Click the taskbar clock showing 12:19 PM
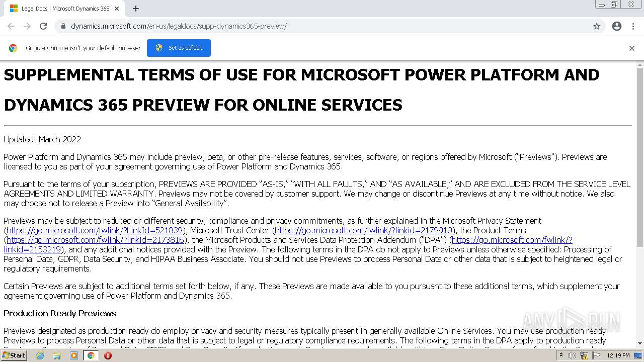 [618, 355]
